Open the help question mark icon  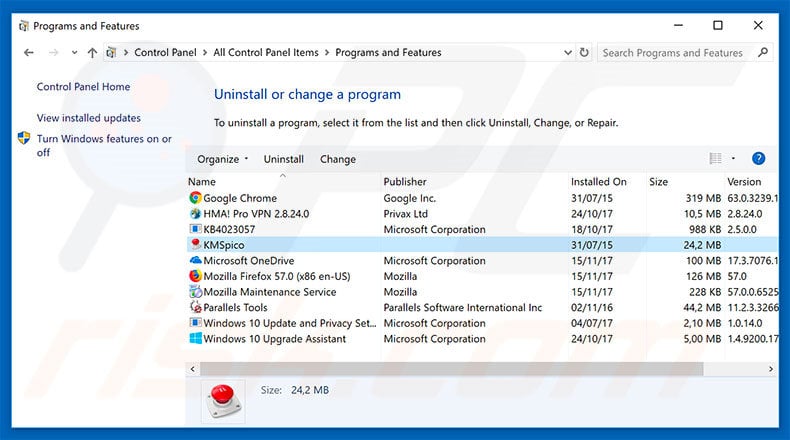click(758, 159)
